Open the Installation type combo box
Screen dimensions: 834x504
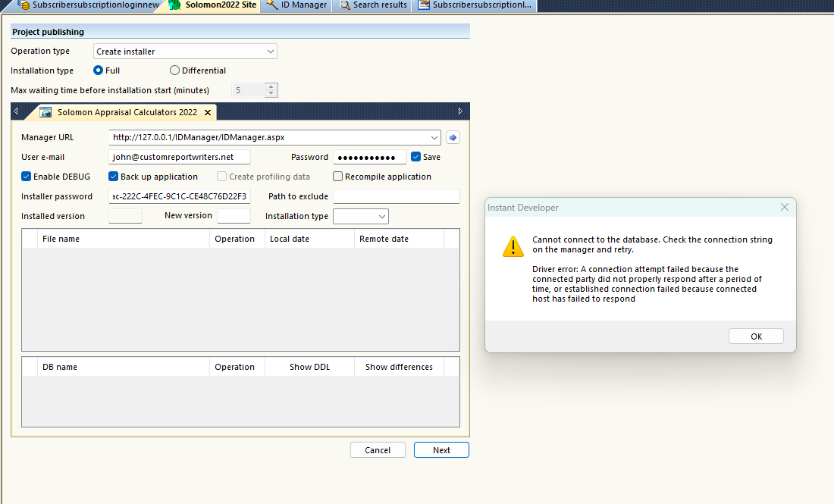[x=361, y=217]
